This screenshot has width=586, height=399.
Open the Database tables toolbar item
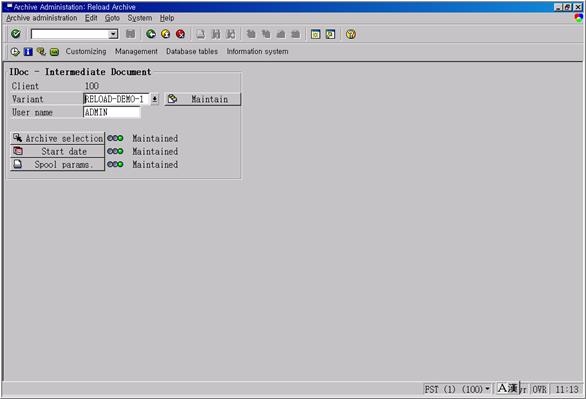click(x=192, y=52)
